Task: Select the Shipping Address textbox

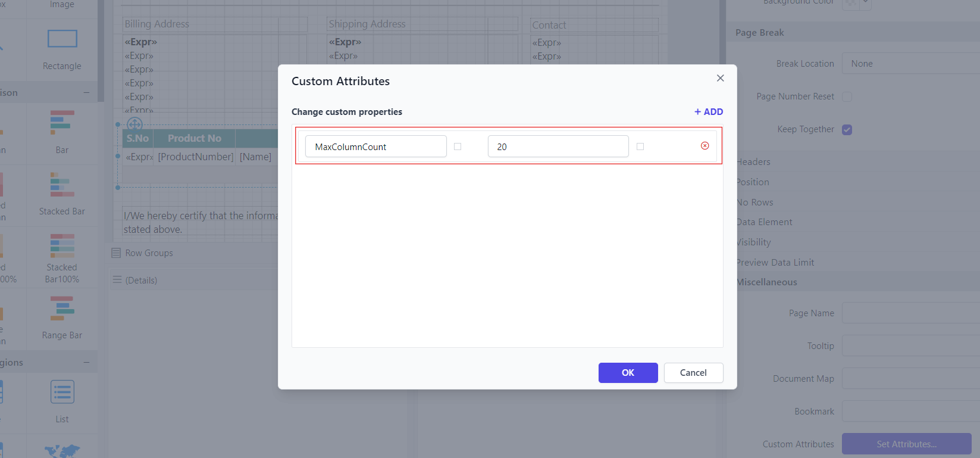Action: pyautogui.click(x=422, y=24)
